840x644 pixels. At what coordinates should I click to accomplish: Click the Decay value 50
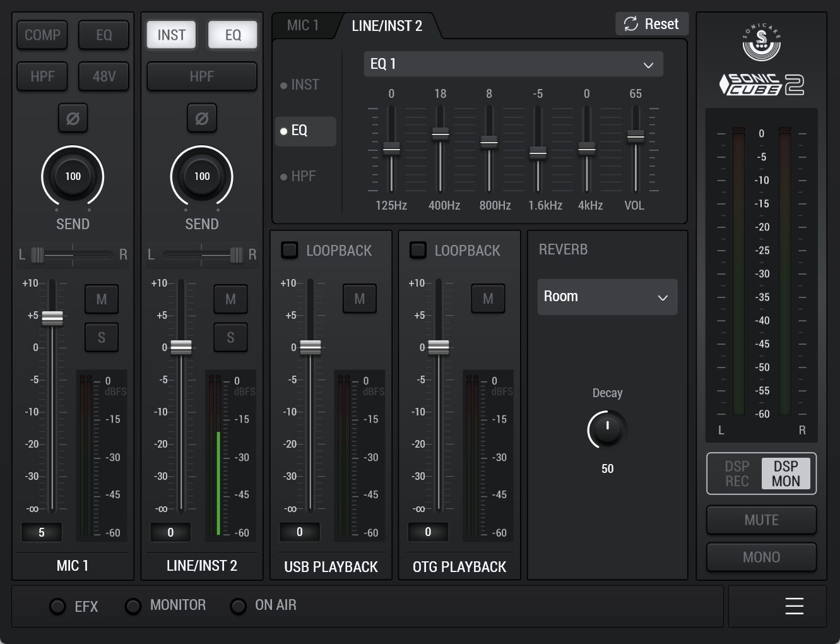point(607,468)
